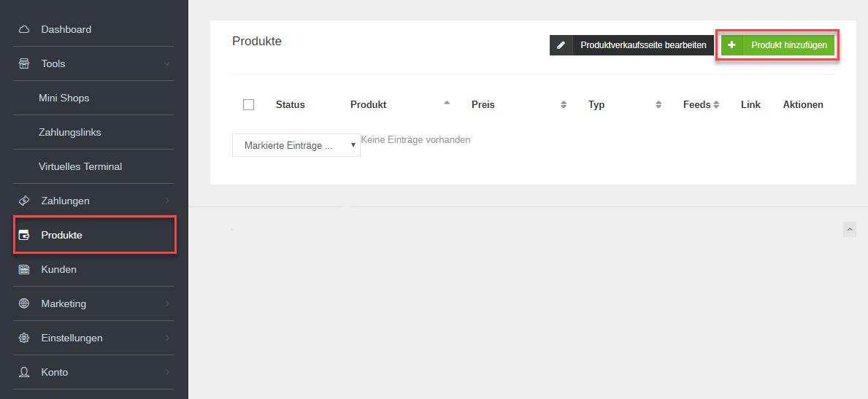Click the Kunden icon in sidebar
Screen dimensions: 868x399
coord(24,270)
